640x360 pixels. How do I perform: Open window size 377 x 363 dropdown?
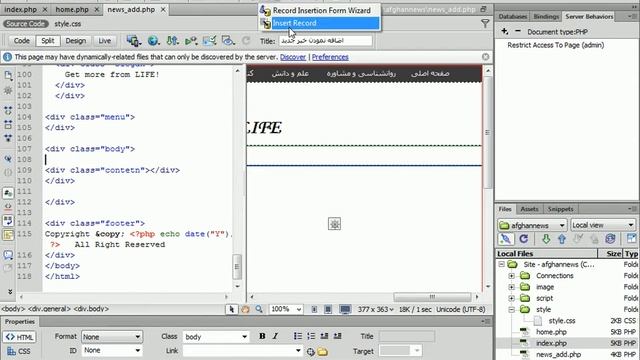click(376, 309)
